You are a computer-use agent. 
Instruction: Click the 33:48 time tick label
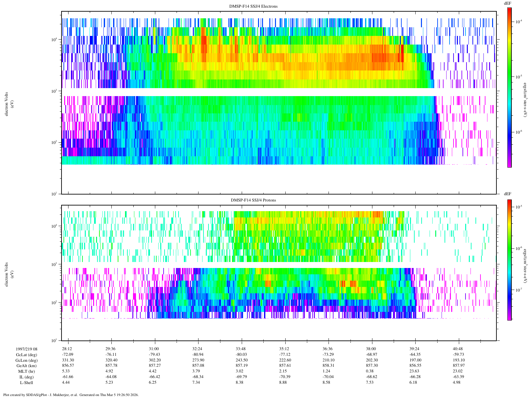[x=241, y=349]
